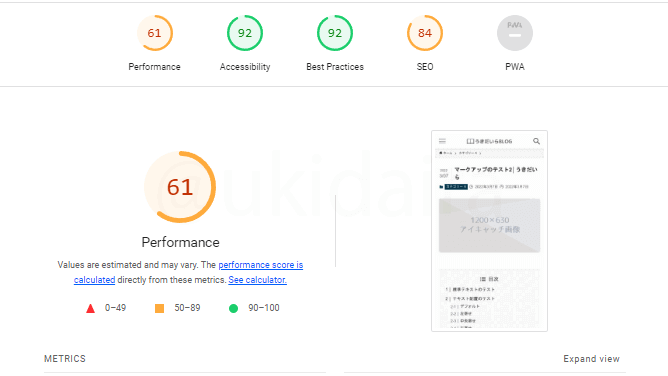Click the large Performance heading text
Viewport: 668px width, 376px height.
(x=181, y=242)
